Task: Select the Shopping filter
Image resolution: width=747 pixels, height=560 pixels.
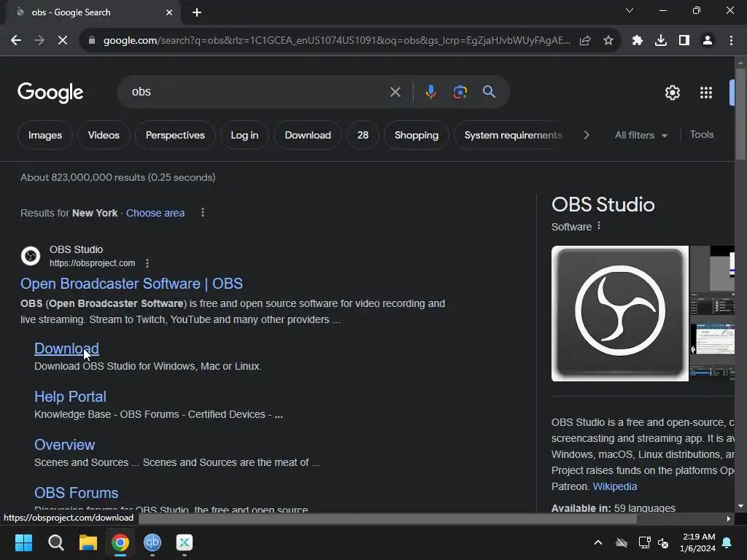Action: click(x=417, y=135)
